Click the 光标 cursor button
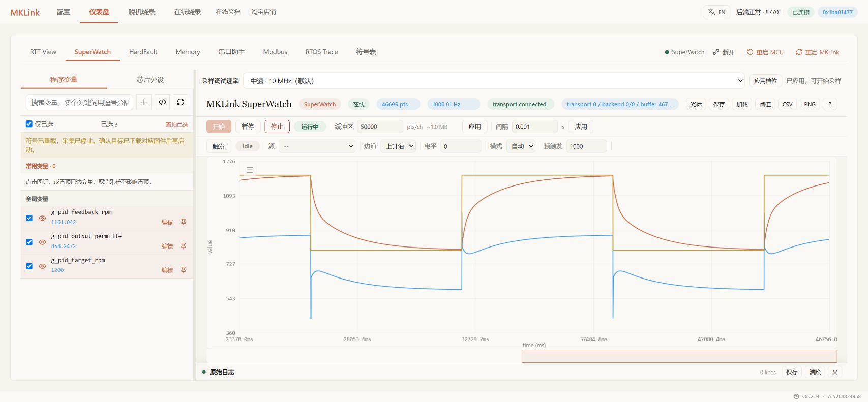868x402 pixels. click(696, 104)
